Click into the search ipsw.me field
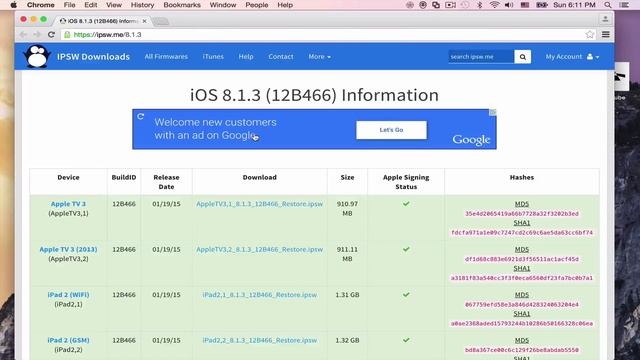Screen dimensions: 640x360 click(x=481, y=57)
